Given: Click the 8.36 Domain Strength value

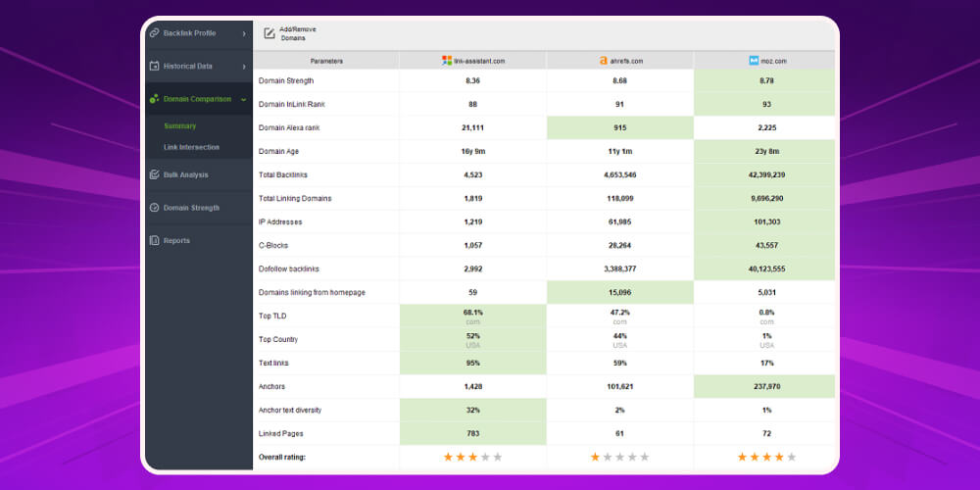Looking at the screenshot, I should (472, 80).
